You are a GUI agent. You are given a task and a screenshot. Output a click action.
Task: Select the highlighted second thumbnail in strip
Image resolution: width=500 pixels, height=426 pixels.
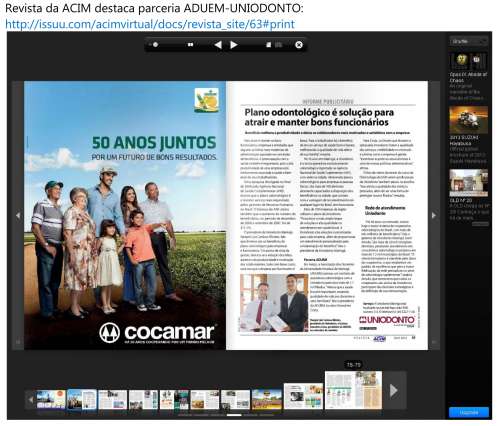click(82, 399)
